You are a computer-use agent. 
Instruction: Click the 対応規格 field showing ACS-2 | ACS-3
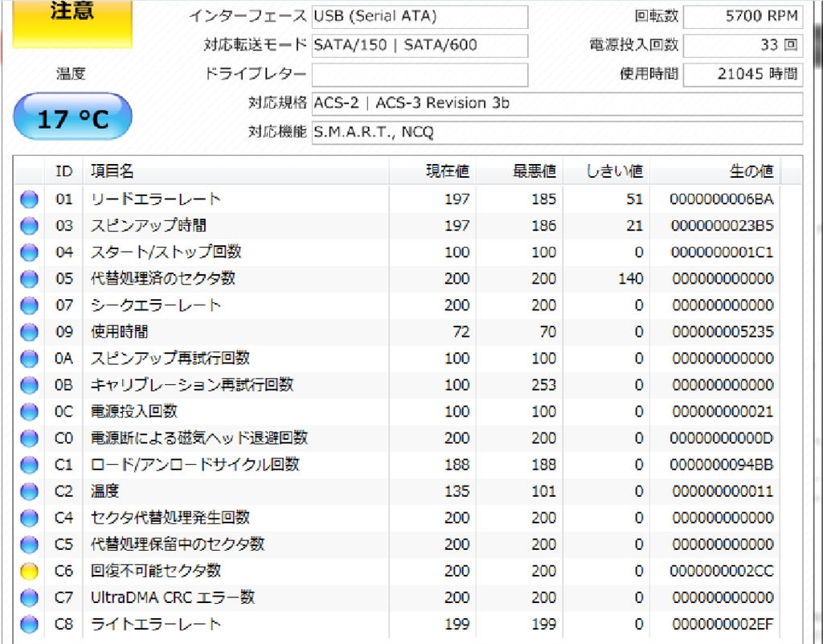[558, 104]
